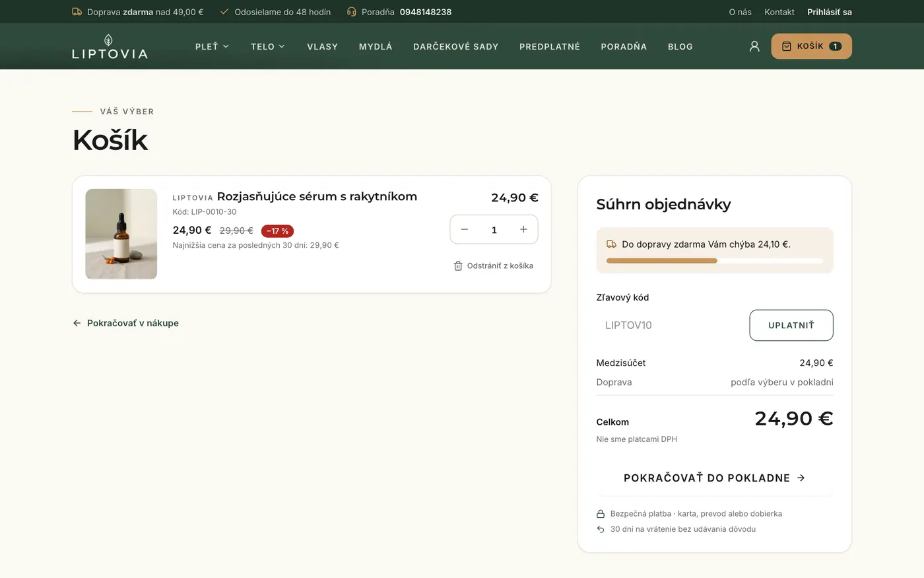This screenshot has height=578, width=924.
Task: Go to DARČEKOVÉ SADY
Action: (x=455, y=46)
